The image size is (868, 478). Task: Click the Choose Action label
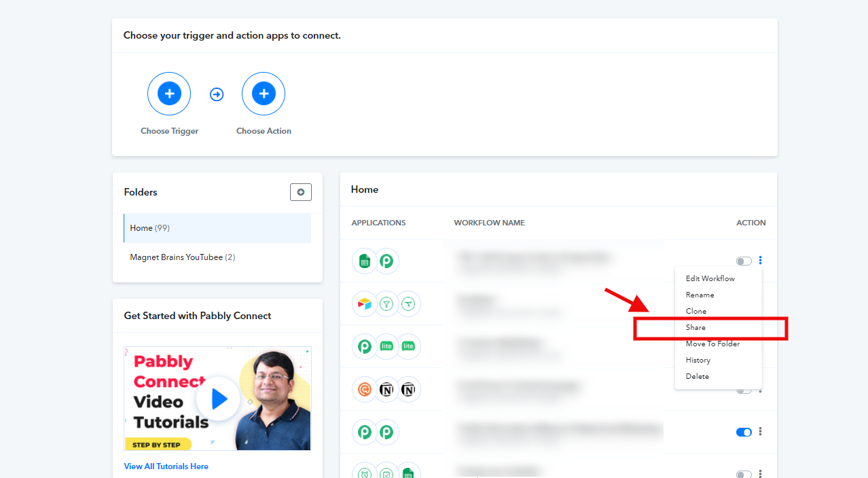[x=264, y=131]
